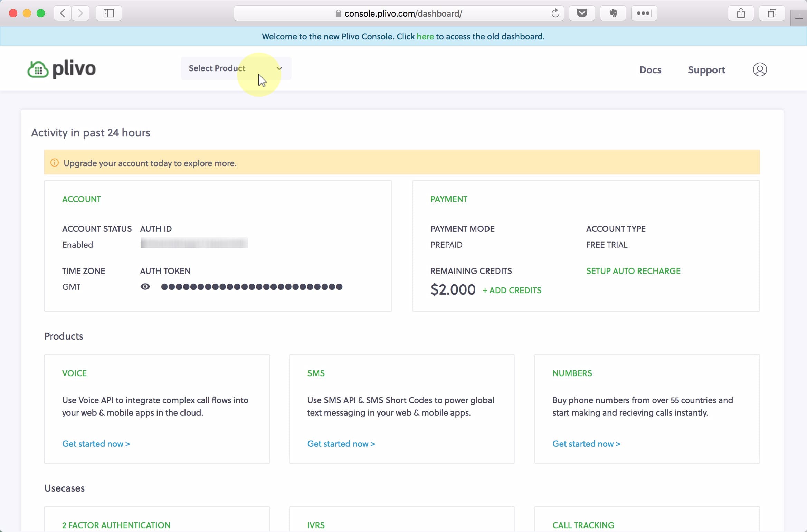Click the blurred AUTH ID value
Image resolution: width=807 pixels, height=532 pixels.
point(194,243)
